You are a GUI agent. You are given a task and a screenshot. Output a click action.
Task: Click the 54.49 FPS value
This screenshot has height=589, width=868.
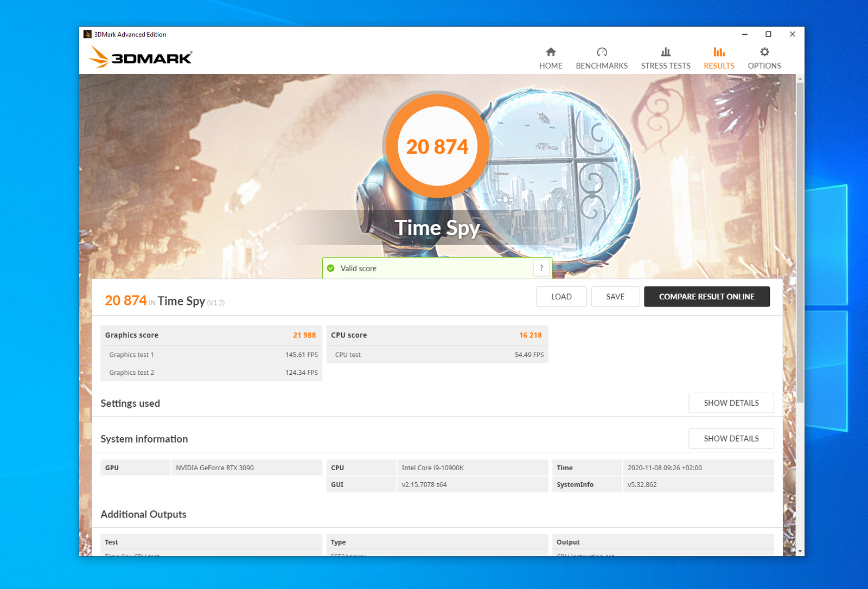[529, 355]
